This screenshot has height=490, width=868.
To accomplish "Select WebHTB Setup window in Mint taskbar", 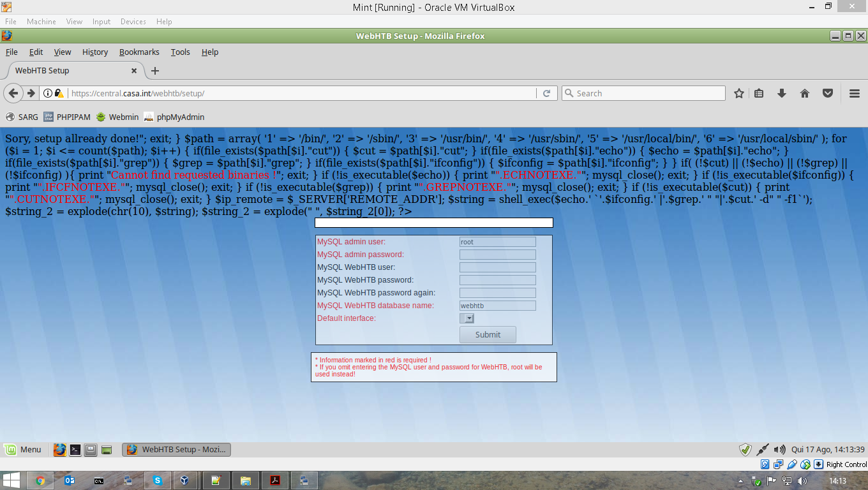I will point(177,449).
